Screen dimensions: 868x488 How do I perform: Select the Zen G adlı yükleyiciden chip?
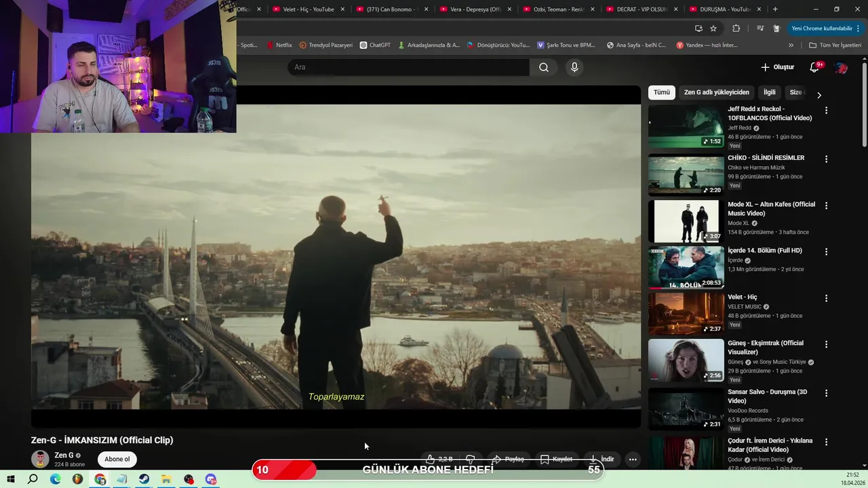coord(716,92)
